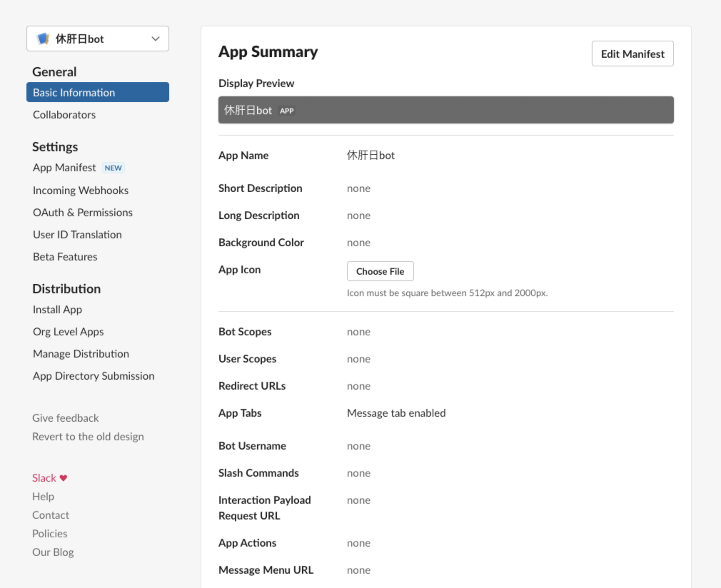Open App Manifest settings
The width and height of the screenshot is (721, 588).
click(64, 167)
